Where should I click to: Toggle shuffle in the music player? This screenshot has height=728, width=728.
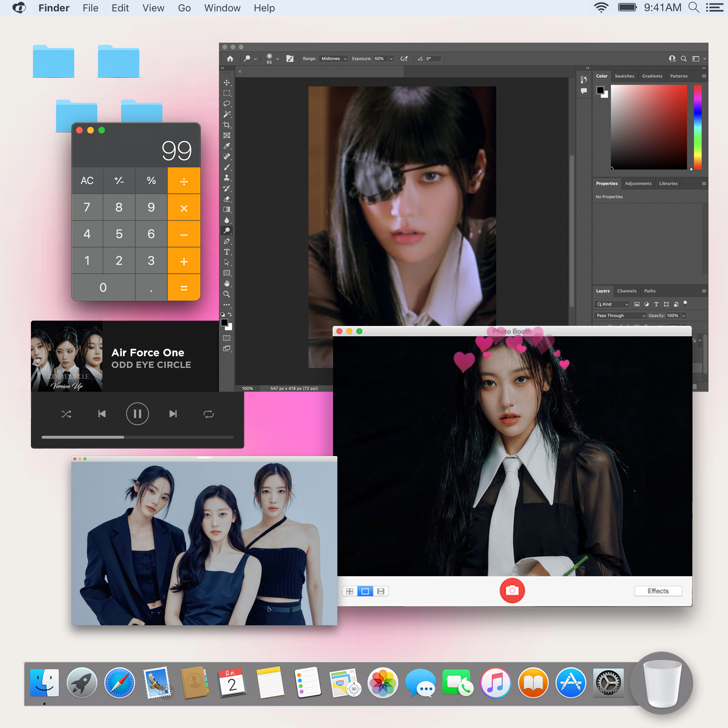tap(66, 413)
